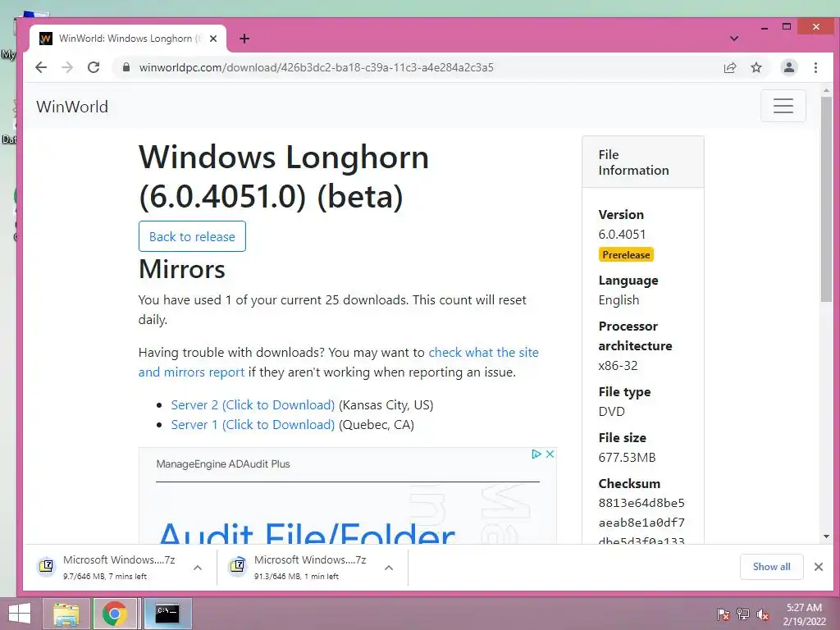This screenshot has width=840, height=630.
Task: Click the network tray icon
Action: click(742, 614)
